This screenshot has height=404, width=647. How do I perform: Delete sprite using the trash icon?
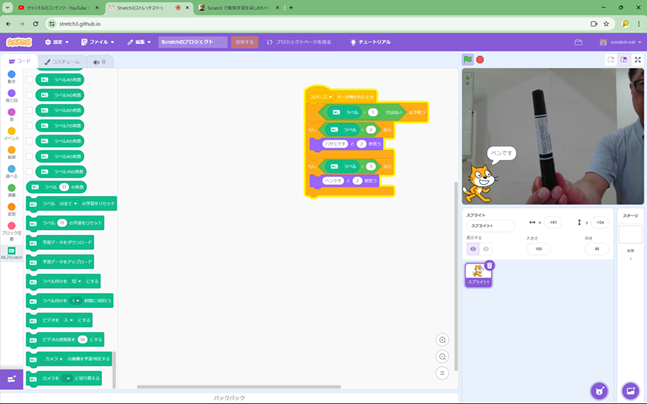489,264
